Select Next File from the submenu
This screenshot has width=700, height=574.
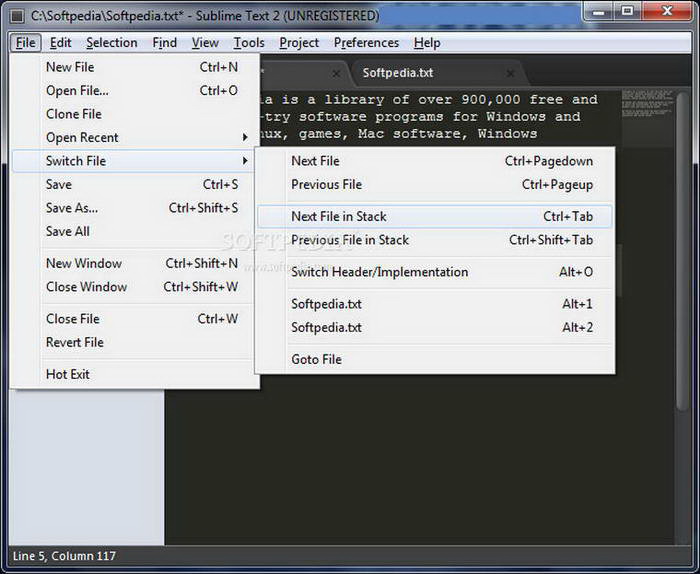pyautogui.click(x=315, y=161)
